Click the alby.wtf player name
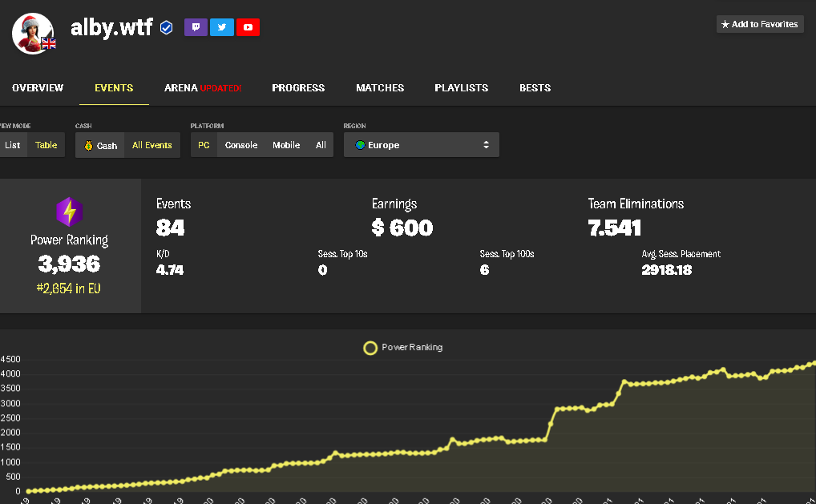Screen dimensions: 816x504 pyautogui.click(x=112, y=27)
